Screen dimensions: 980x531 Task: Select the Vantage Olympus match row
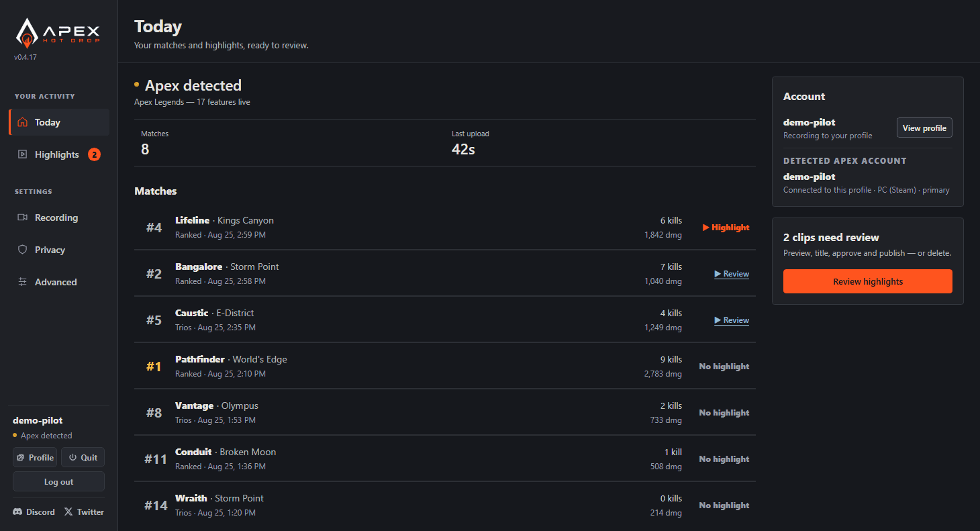point(445,412)
